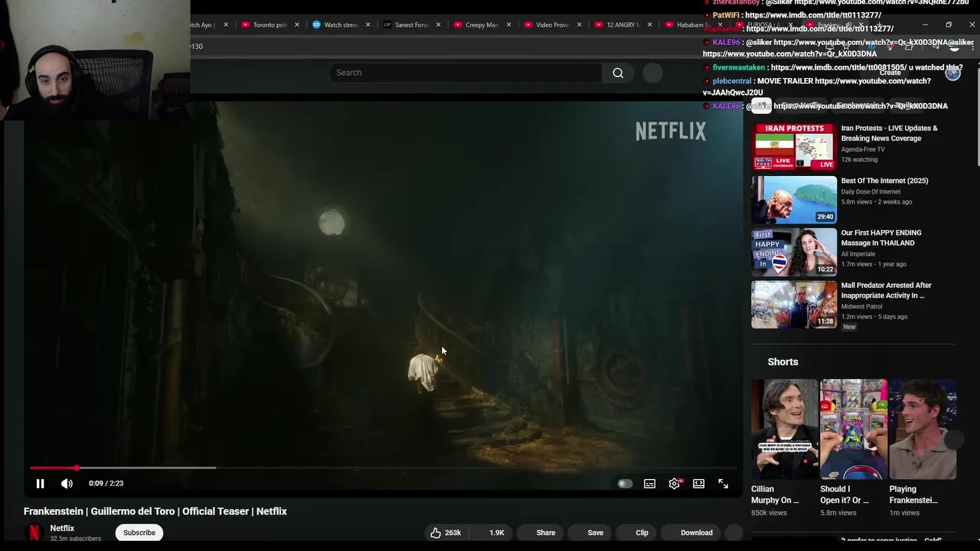Click the Share button

540,533
